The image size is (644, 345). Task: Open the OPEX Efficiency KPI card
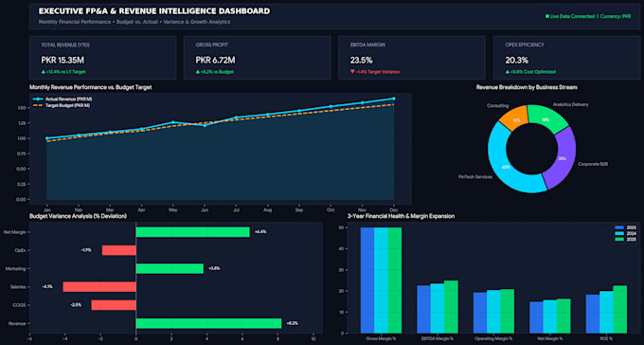click(x=566, y=58)
